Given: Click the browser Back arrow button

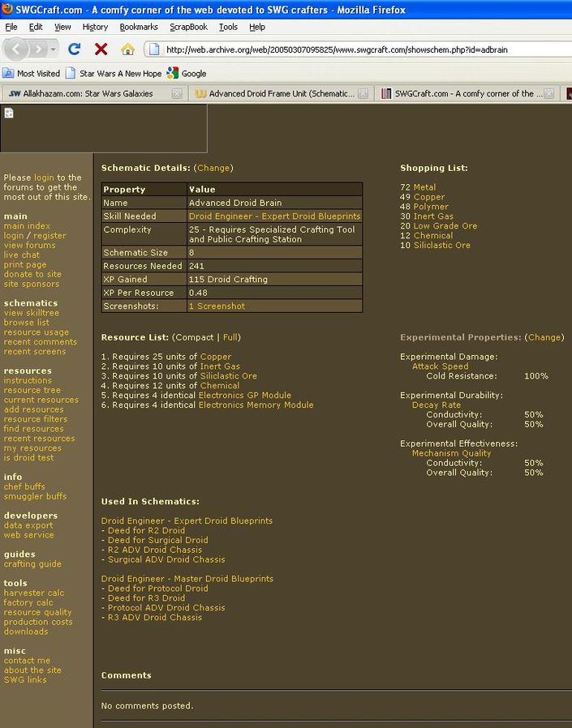Looking at the screenshot, I should pos(16,49).
